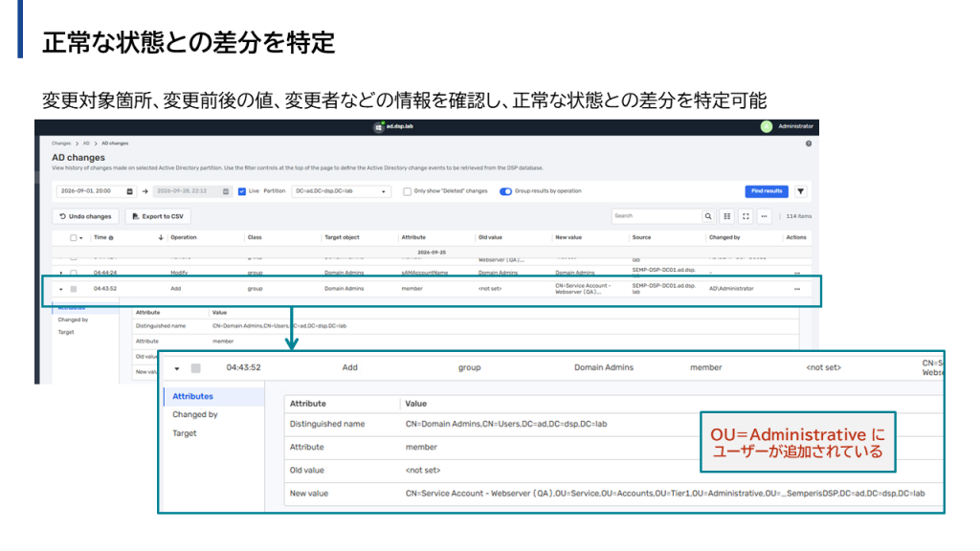Collapse the 04:43:52 Add row in main table
980x551 pixels.
[60, 289]
